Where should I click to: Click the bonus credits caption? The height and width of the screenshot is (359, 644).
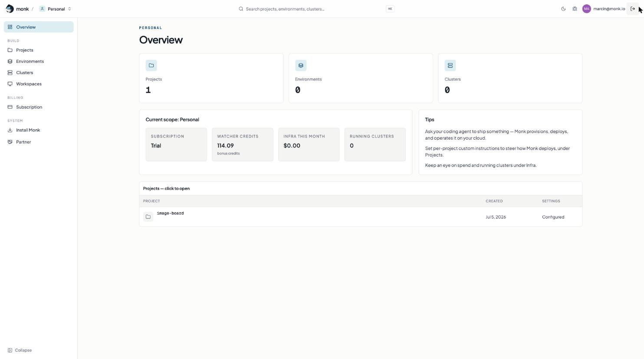click(x=228, y=153)
